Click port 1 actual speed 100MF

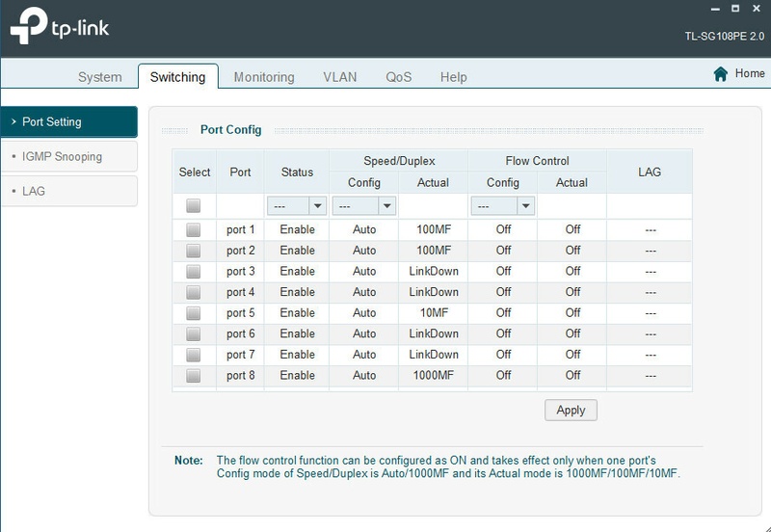pyautogui.click(x=434, y=229)
